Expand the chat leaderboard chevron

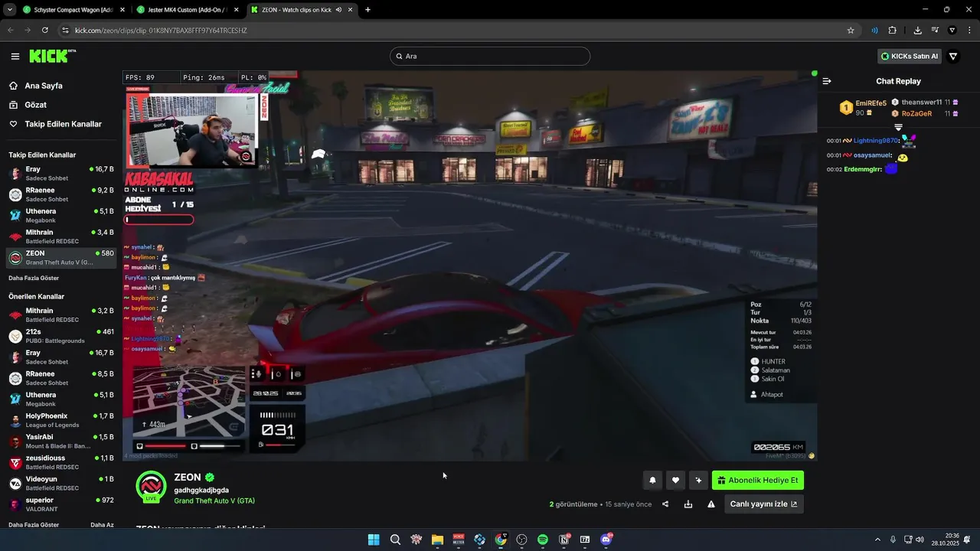tap(899, 127)
